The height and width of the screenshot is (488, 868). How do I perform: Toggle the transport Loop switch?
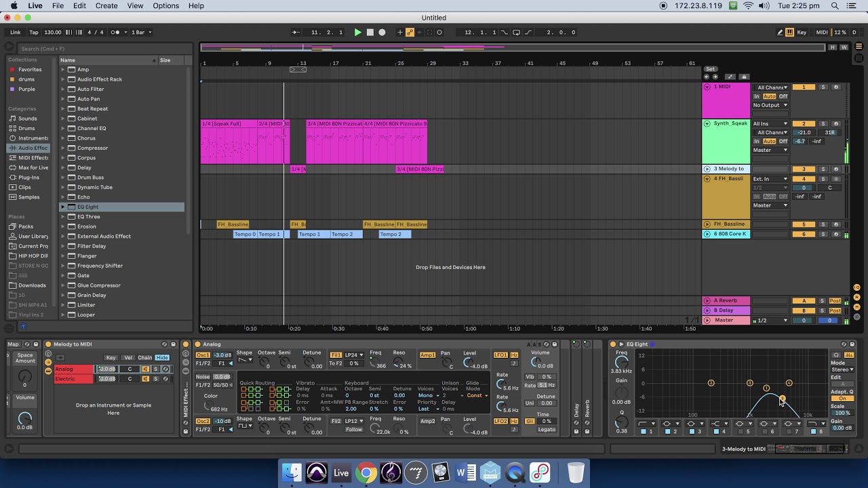click(516, 32)
